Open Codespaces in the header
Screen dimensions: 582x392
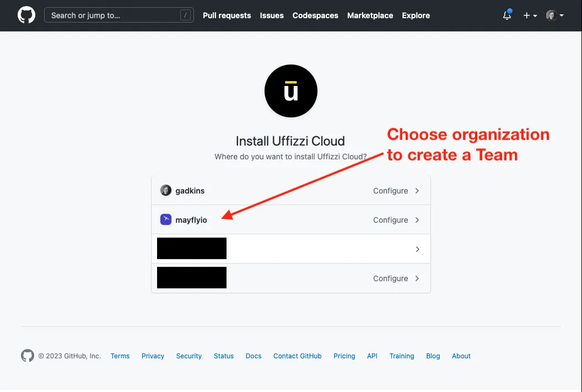coord(315,15)
